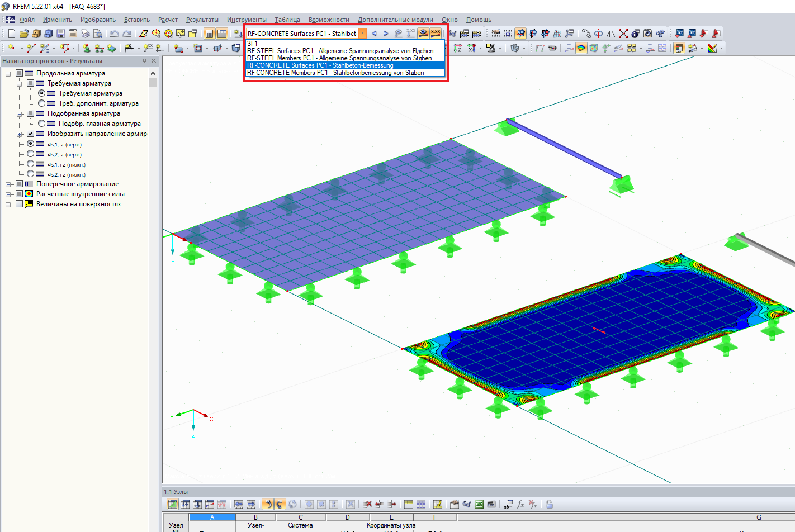This screenshot has width=795, height=532.
Task: Pin the project navigator panel
Action: [x=144, y=61]
